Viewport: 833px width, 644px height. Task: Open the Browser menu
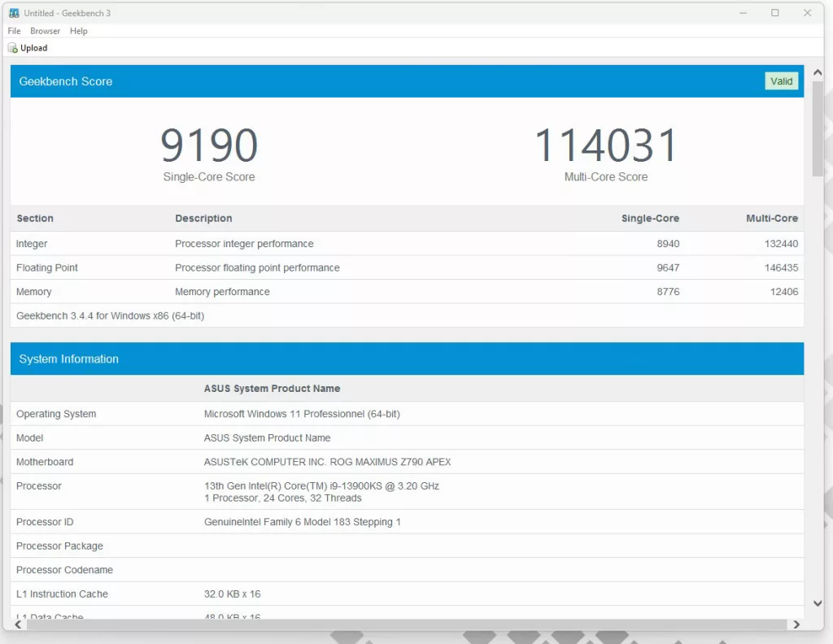tap(46, 31)
